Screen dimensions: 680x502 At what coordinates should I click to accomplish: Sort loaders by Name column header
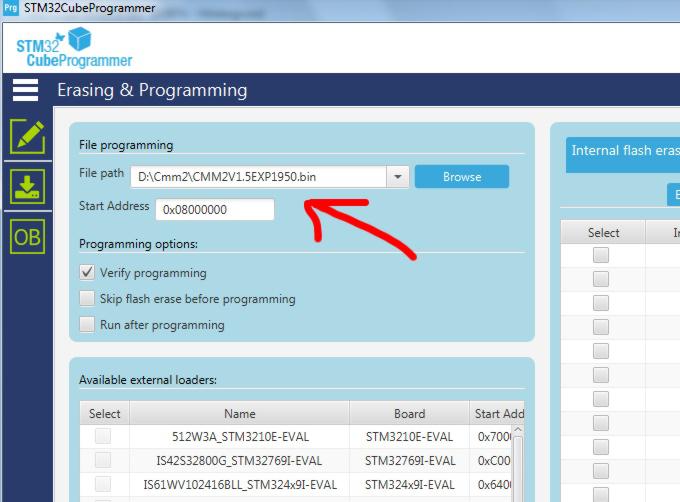click(239, 413)
